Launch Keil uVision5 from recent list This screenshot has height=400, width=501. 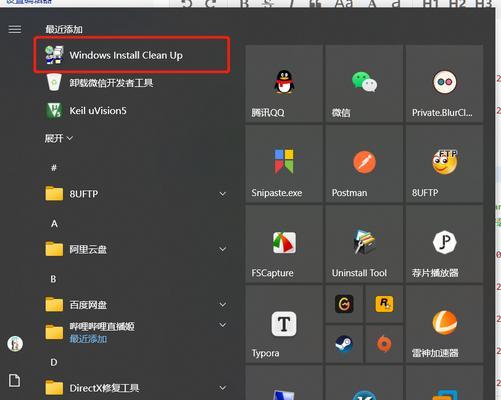click(132, 111)
